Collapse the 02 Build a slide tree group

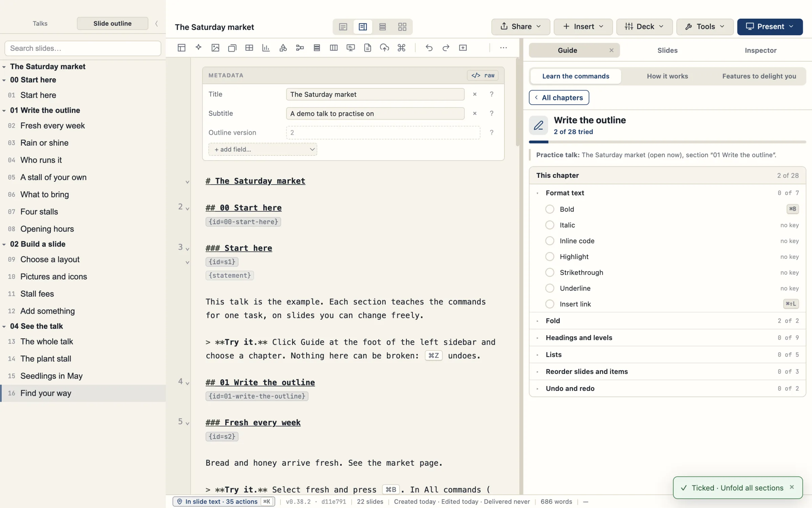4,244
